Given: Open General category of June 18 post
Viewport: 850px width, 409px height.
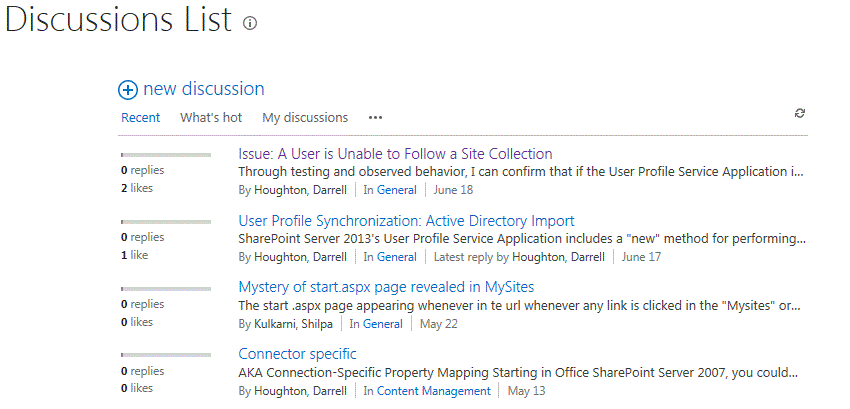Looking at the screenshot, I should click(x=397, y=190).
